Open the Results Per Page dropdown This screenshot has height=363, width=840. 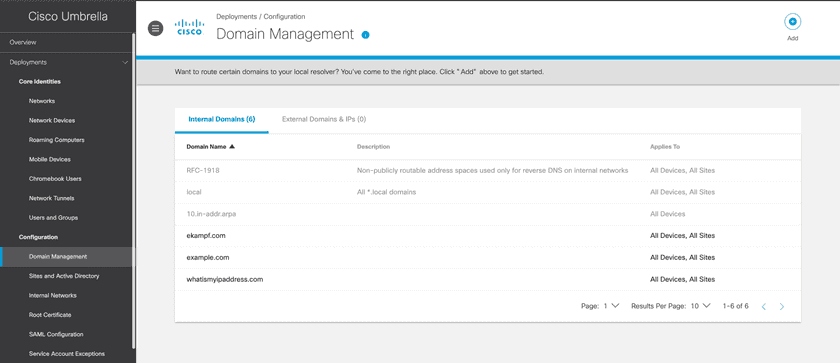click(x=700, y=306)
